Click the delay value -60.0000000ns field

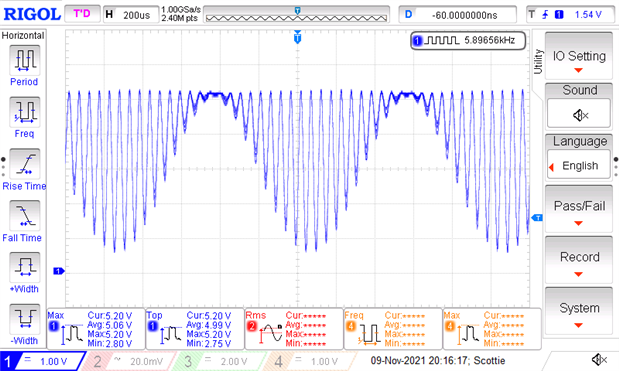coord(457,15)
